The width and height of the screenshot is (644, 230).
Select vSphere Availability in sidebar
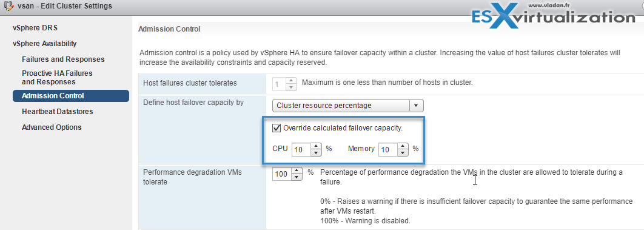coord(45,44)
